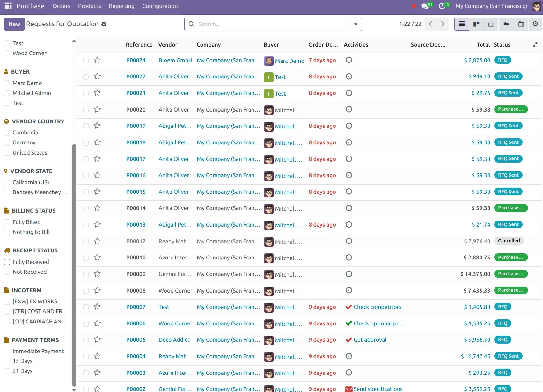Click the red recording status dot
The image size is (543, 392).
coord(414,6)
